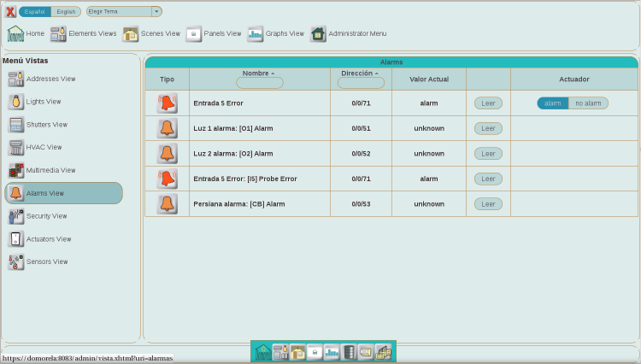641x364 pixels.
Task: Click bell icon for Luz 2 alarma row
Action: click(168, 154)
